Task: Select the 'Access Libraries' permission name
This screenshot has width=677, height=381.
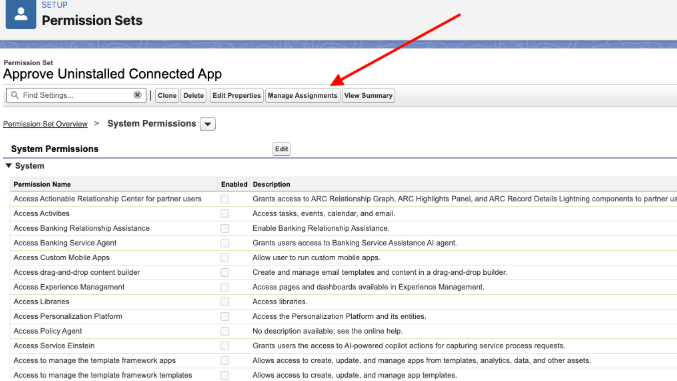Action: point(41,302)
